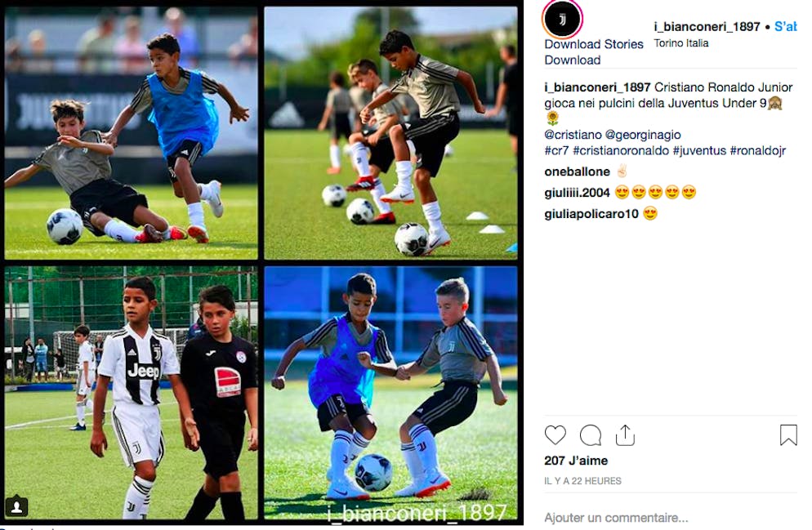The image size is (812, 530).
Task: Share the post via the share icon
Action: [x=625, y=435]
